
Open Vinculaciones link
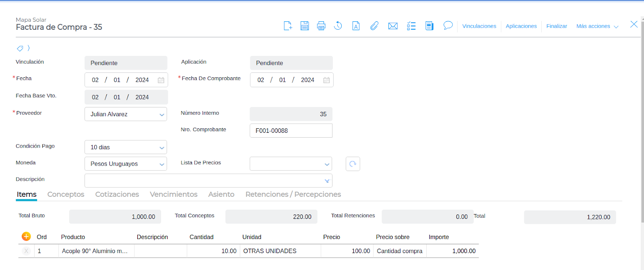click(479, 26)
